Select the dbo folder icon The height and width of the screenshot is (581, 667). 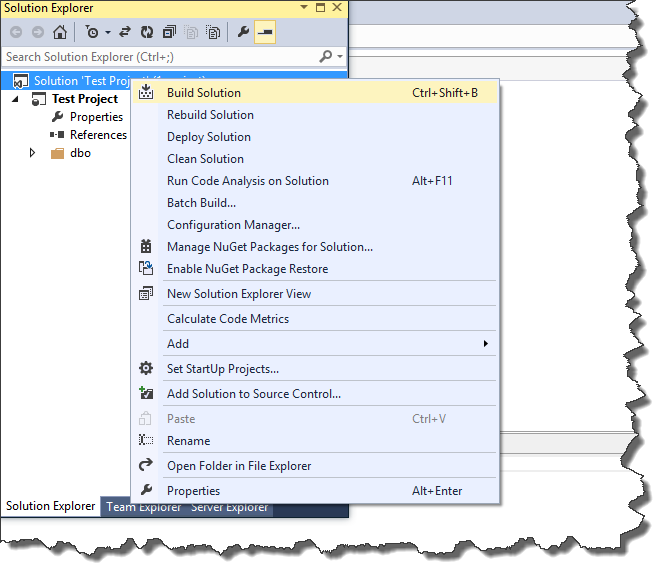(x=57, y=153)
